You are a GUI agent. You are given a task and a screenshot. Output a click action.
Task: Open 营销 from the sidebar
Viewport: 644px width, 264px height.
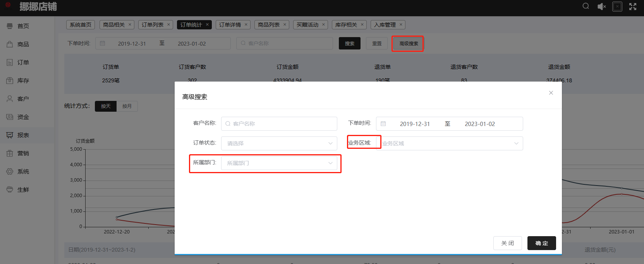click(x=23, y=153)
